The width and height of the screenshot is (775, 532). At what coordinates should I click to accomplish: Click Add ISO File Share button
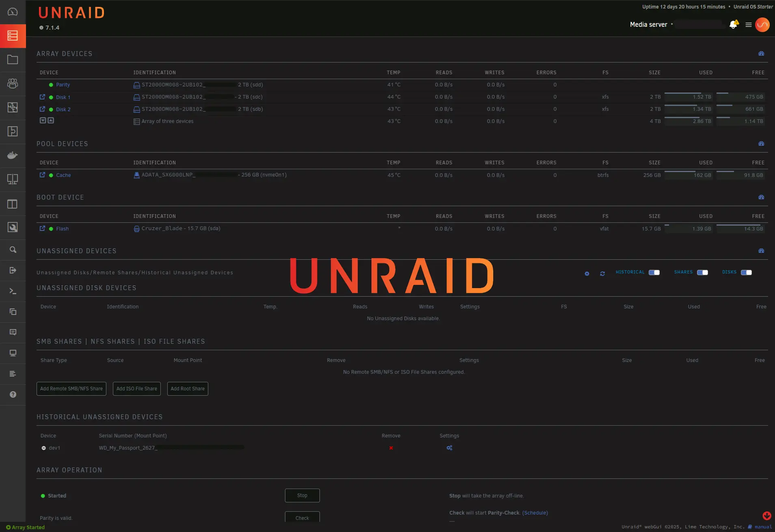(x=137, y=389)
